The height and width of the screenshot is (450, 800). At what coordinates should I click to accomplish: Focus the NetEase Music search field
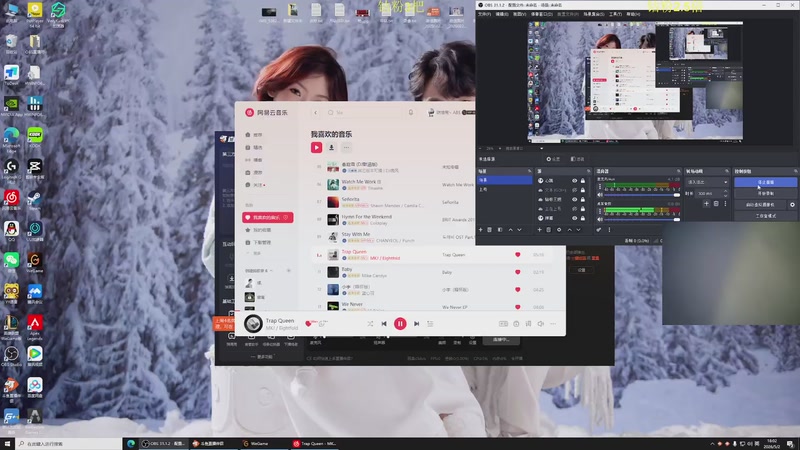point(366,112)
